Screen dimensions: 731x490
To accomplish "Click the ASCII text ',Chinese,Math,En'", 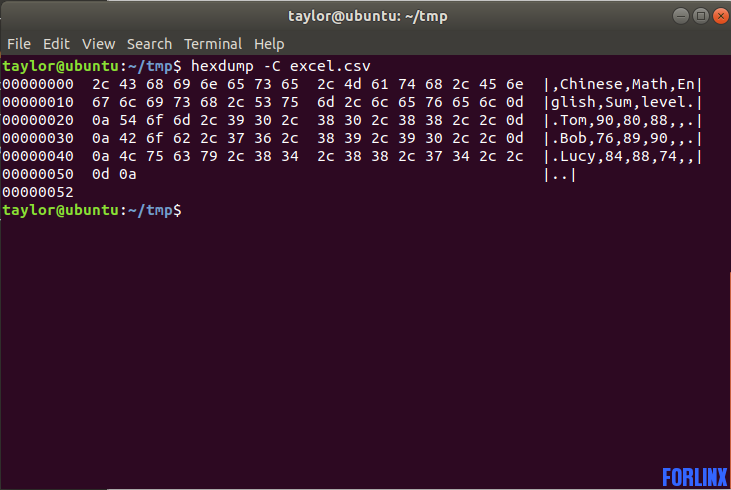I will pos(623,84).
